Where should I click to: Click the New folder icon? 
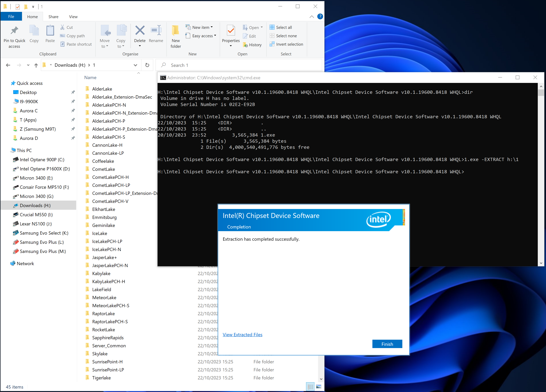(176, 31)
